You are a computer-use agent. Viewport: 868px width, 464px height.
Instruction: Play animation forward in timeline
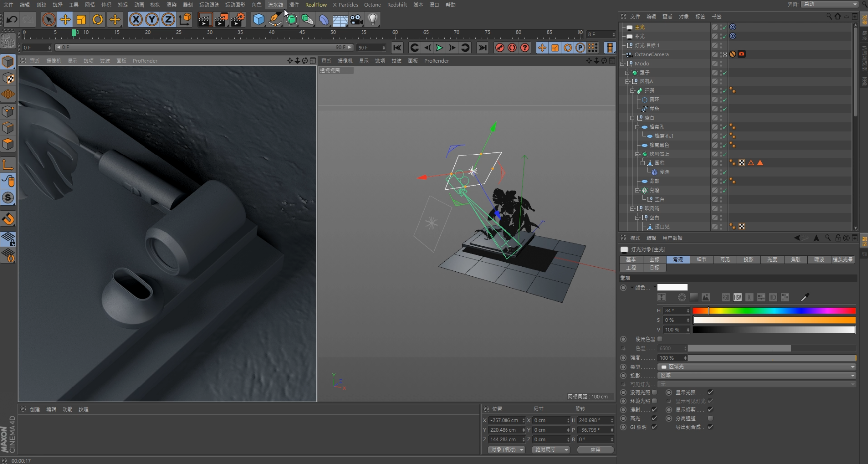[439, 48]
